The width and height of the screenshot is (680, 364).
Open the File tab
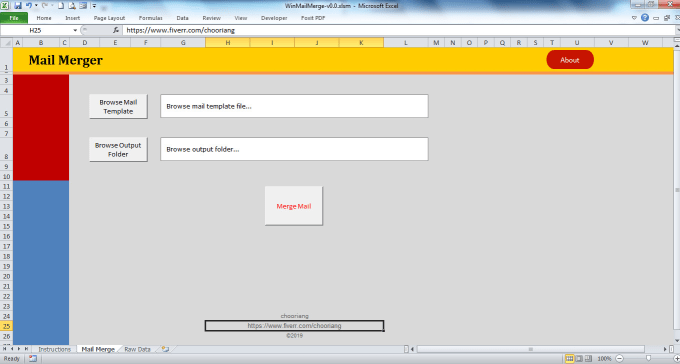point(14,18)
